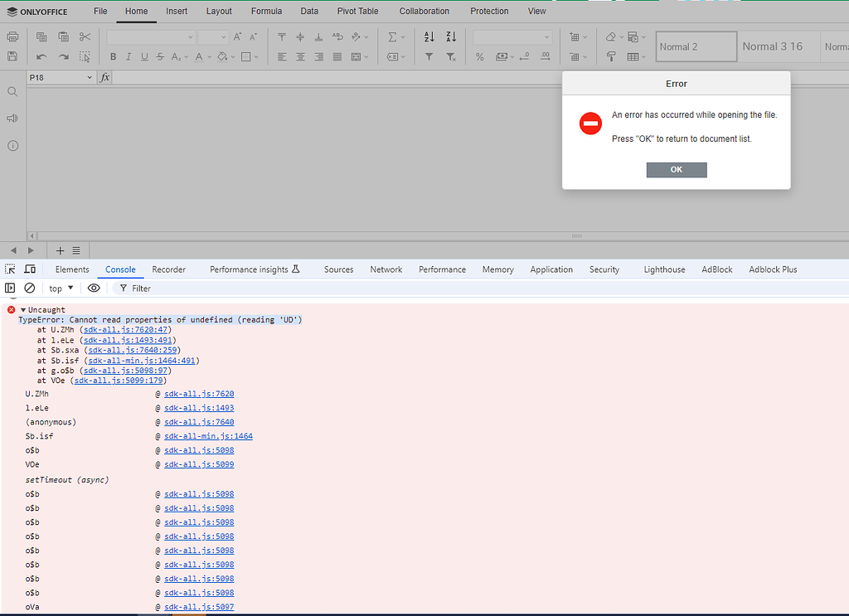Click the Sort ascending icon
This screenshot has height=616, width=849.
429,36
